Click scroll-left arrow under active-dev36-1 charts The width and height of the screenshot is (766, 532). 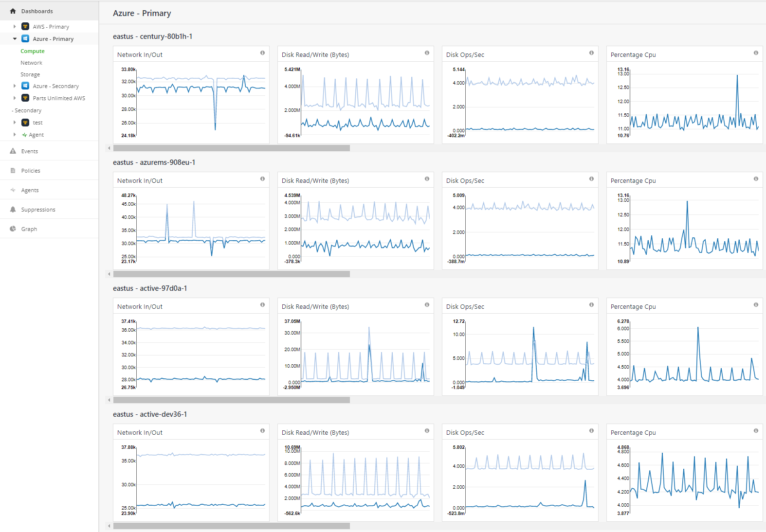point(109,526)
